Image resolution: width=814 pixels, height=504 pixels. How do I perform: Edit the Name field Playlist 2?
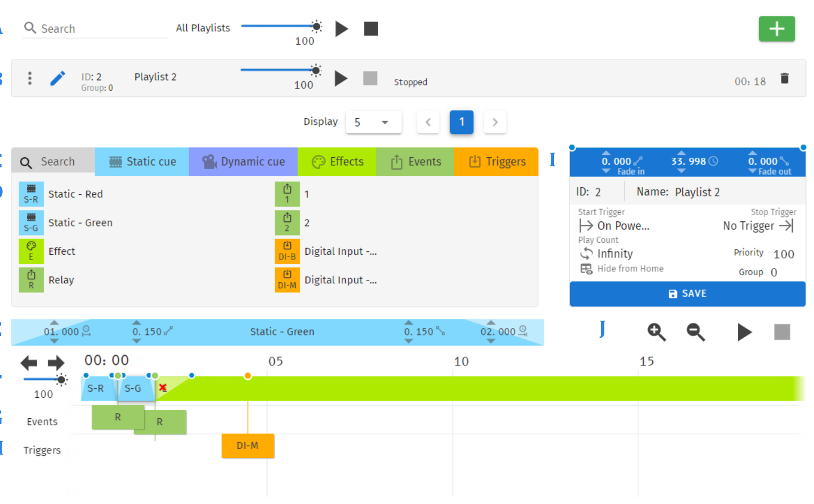(x=697, y=192)
